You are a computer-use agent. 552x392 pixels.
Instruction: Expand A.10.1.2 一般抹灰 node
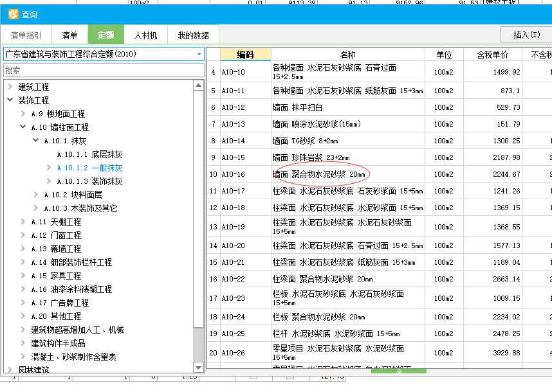click(49, 168)
